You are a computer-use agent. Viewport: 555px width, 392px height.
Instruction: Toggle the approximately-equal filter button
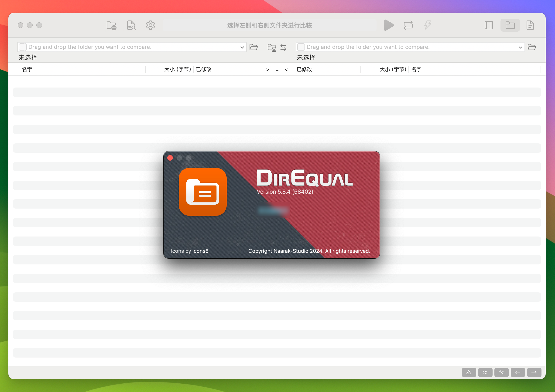[x=485, y=372]
